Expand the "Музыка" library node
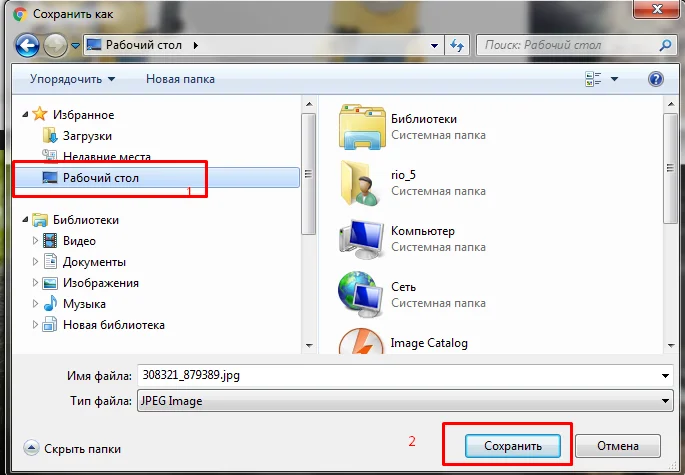This screenshot has height=475, width=685. 35,303
